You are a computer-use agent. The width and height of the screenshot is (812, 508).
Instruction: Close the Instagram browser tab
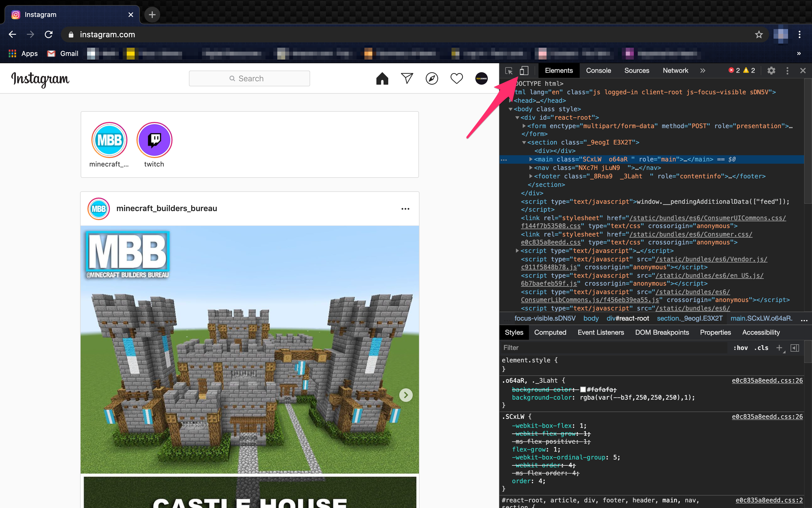click(131, 15)
